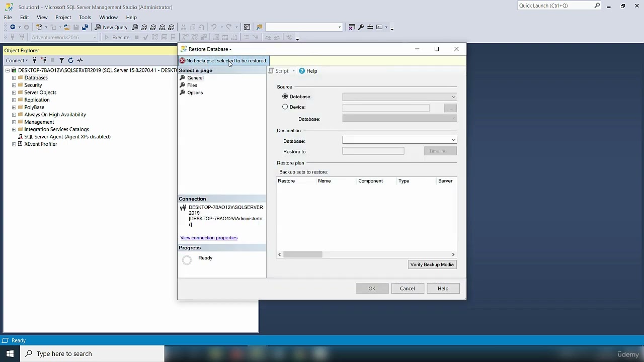The height and width of the screenshot is (362, 644).
Task: Open the Edit menu
Action: pos(24,17)
